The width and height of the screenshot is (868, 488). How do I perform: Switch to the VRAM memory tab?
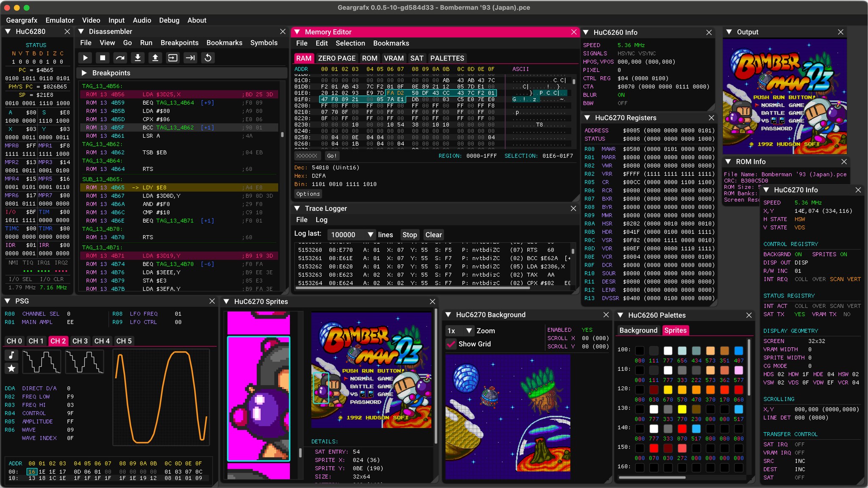[x=394, y=58]
